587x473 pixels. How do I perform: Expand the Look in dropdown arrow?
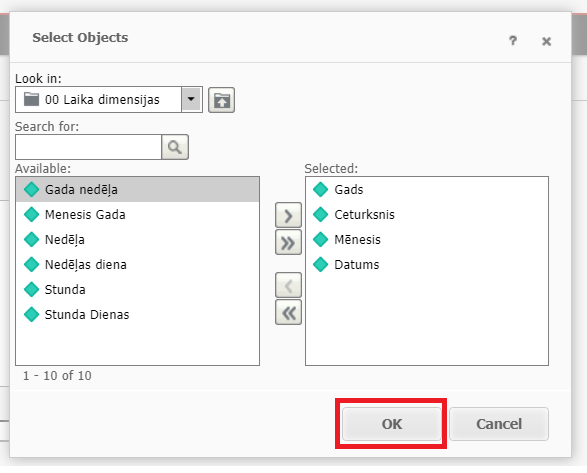click(192, 99)
